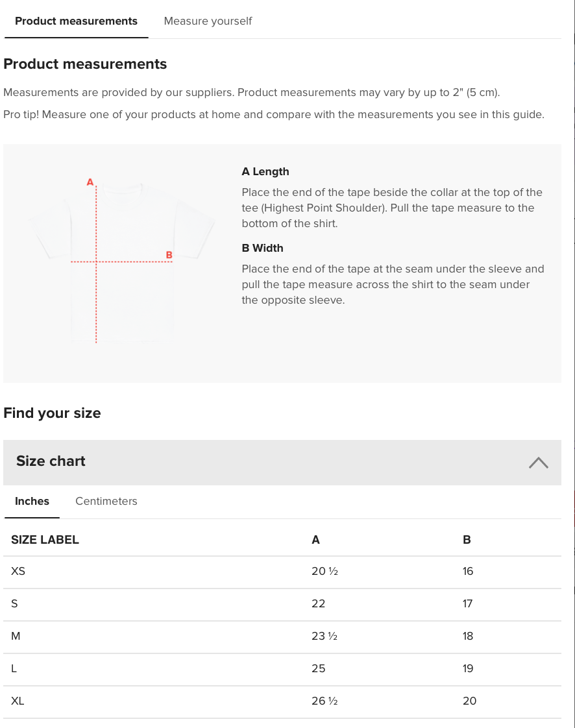
Task: Click the SIZE LABEL column header
Action: [x=45, y=540]
